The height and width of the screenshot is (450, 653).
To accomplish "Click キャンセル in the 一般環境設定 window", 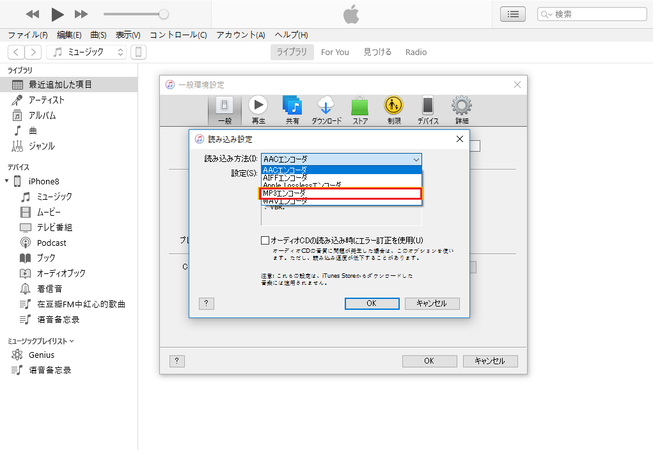I will tap(490, 361).
